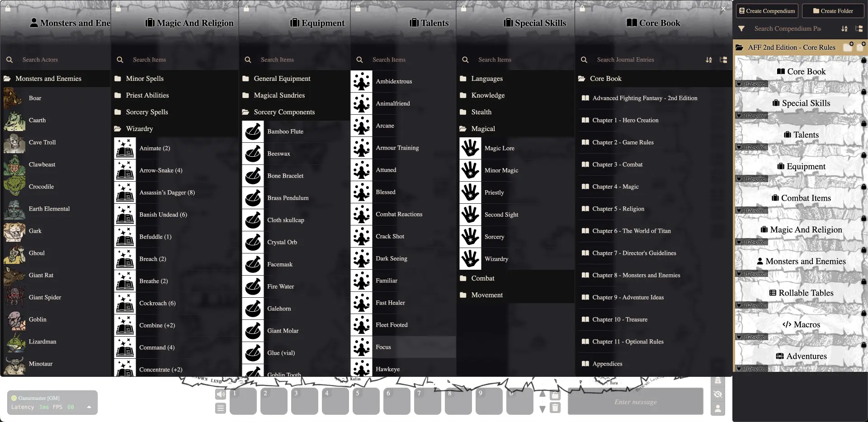Click the Create Folder button
Screen dimensions: 868x422
point(833,11)
